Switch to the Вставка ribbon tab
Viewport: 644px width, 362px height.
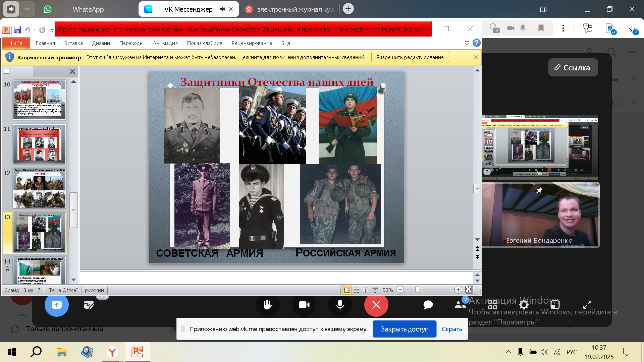click(x=73, y=43)
